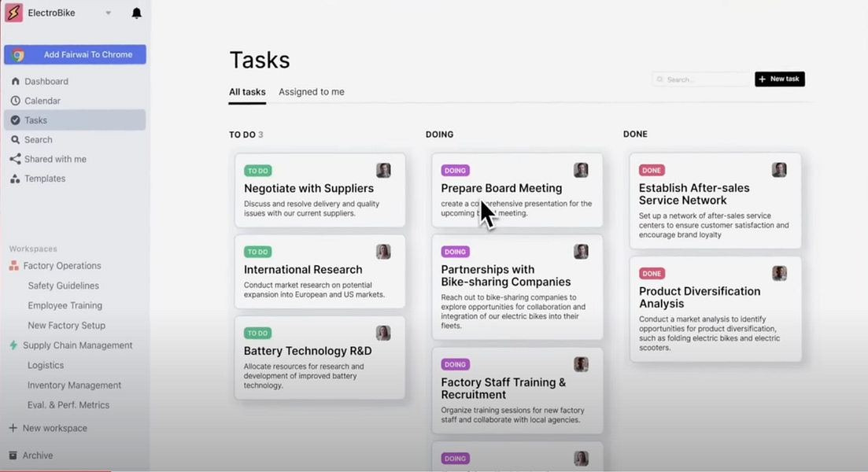Open Eval. & Perf. Metrics page

click(68, 405)
